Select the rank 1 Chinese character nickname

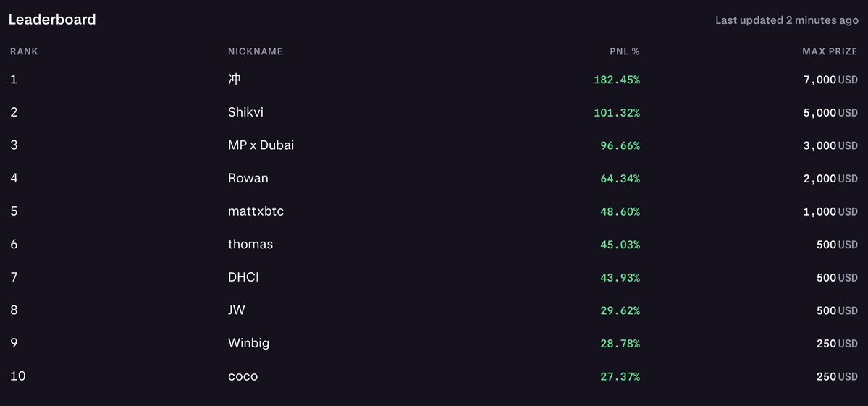[234, 79]
